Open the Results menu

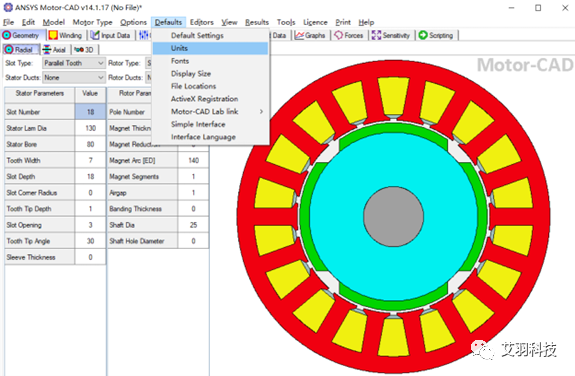coord(257,22)
